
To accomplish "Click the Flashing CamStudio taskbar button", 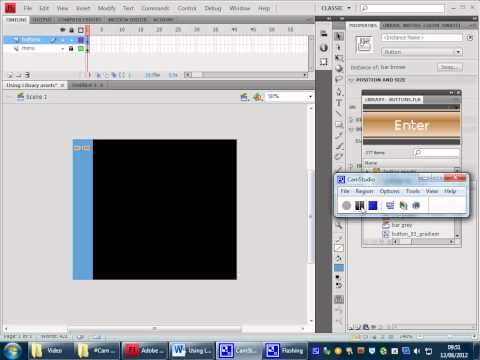I will 285,350.
